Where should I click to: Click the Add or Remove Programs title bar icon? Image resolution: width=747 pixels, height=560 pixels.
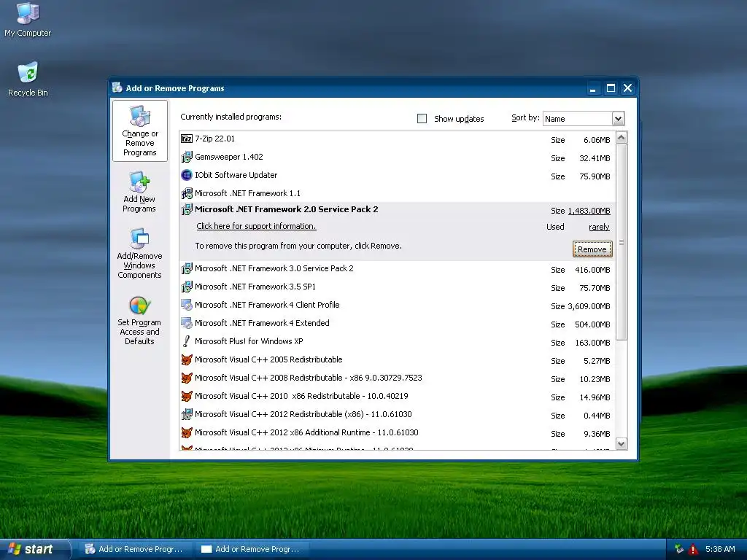click(117, 87)
